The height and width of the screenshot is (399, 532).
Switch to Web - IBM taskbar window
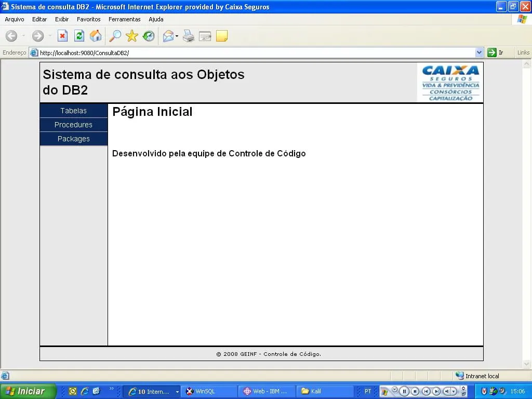(267, 391)
